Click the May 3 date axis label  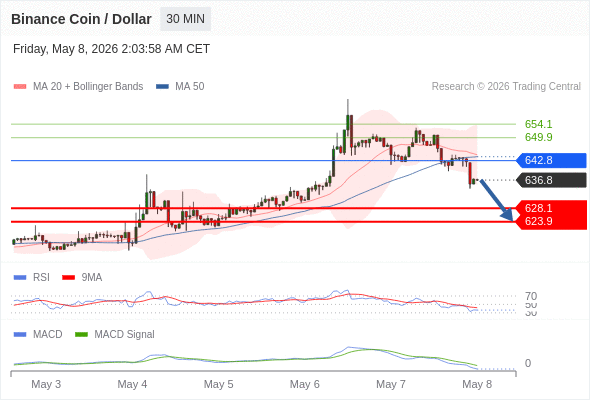tap(46, 384)
